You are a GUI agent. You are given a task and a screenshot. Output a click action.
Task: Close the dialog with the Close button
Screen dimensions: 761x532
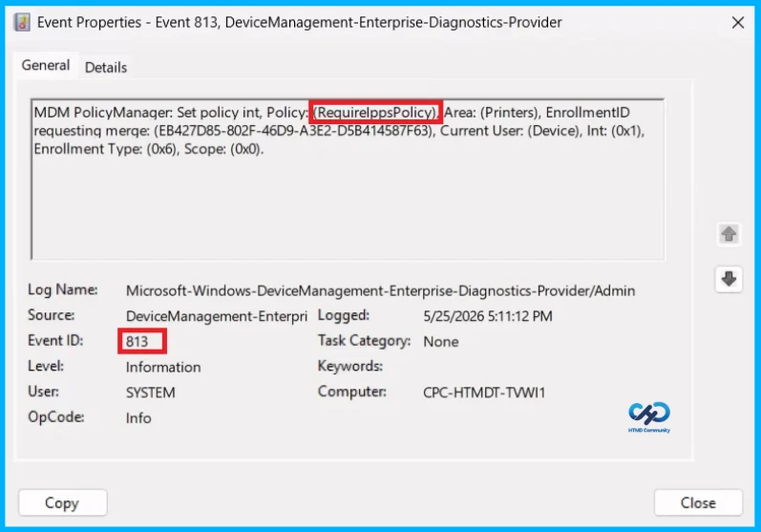(698, 503)
